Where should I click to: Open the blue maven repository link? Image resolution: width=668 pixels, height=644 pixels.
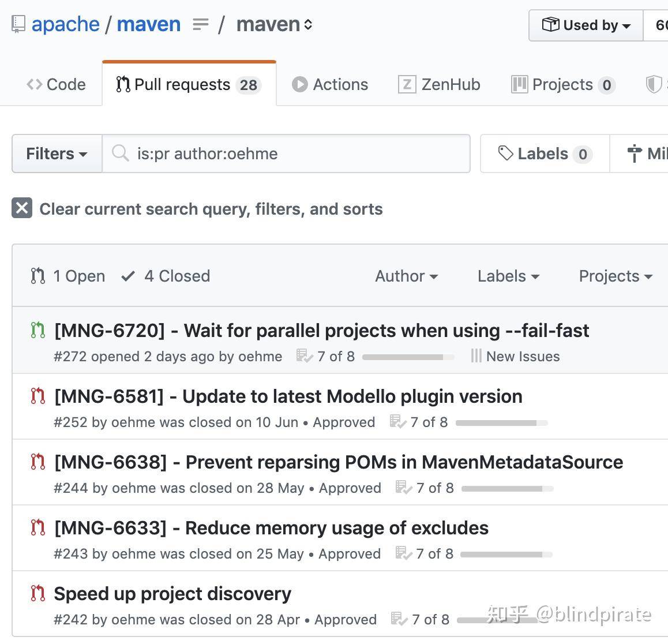[149, 24]
